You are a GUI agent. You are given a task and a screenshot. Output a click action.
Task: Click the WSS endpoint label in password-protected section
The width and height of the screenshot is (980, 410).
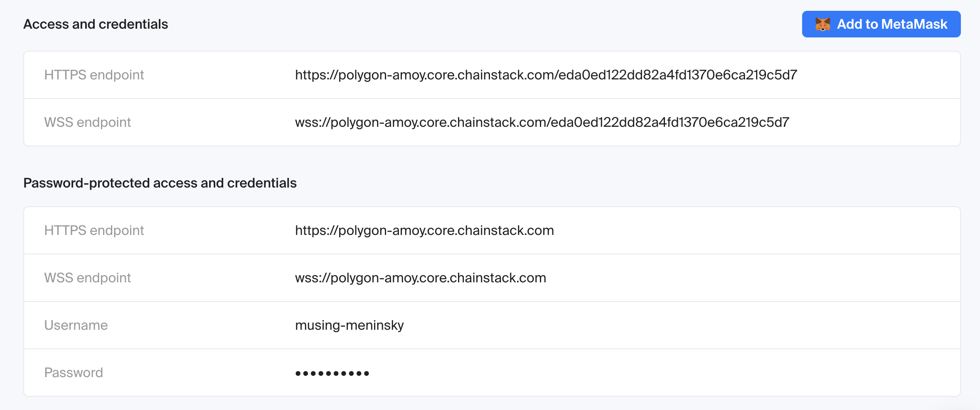[x=87, y=278]
